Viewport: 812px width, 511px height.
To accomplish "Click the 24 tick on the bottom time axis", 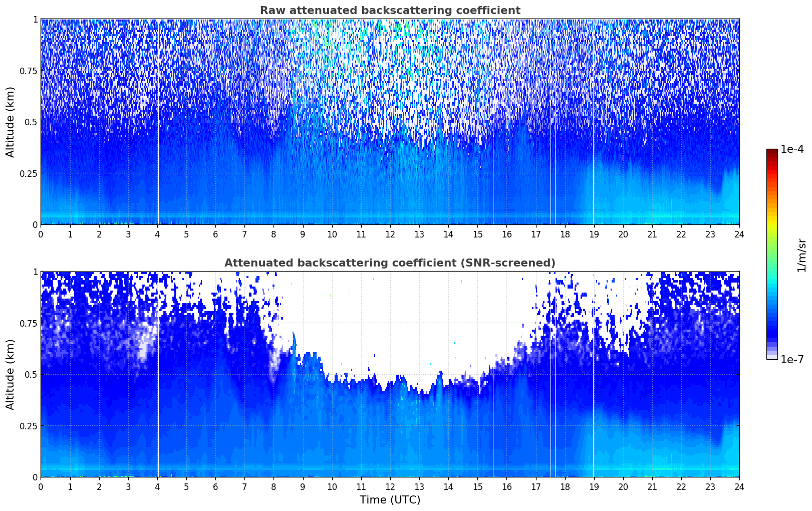I will [x=739, y=486].
